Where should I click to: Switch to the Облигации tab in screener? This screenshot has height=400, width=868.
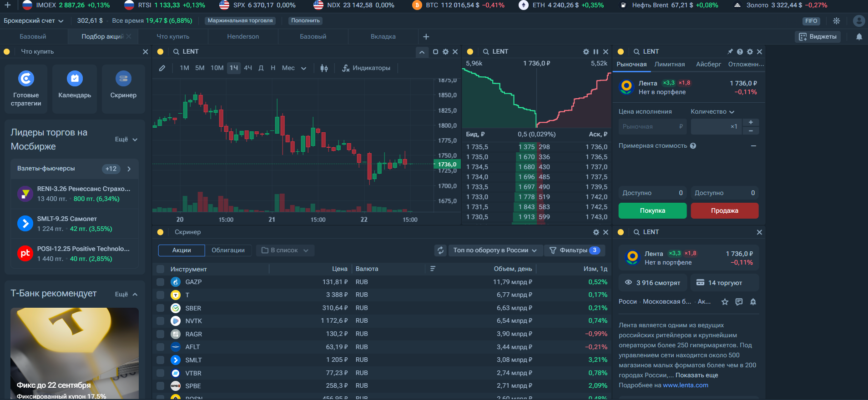click(228, 250)
